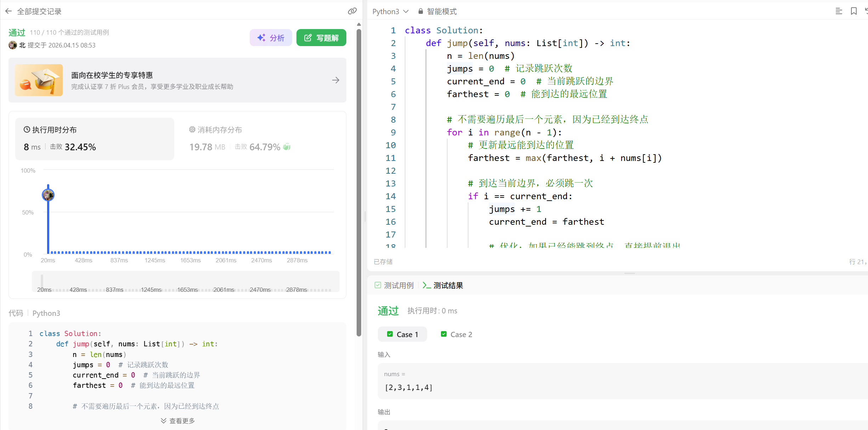Click the back arrow to all submissions
Viewport: 868px width, 430px height.
click(x=8, y=11)
